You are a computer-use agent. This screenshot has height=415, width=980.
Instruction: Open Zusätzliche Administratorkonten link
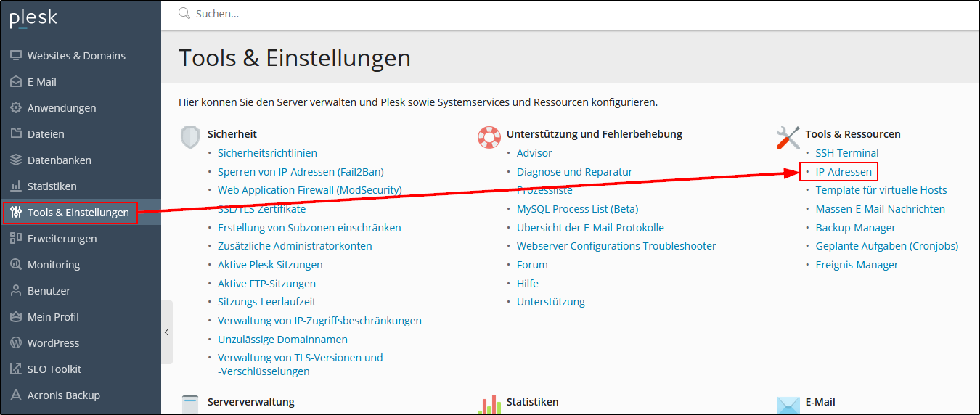tap(295, 246)
